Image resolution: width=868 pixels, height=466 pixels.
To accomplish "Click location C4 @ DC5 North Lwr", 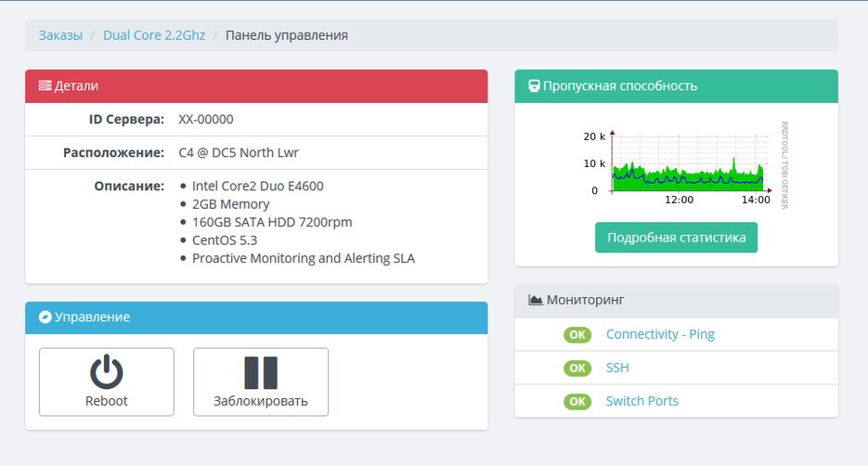I will [x=239, y=153].
